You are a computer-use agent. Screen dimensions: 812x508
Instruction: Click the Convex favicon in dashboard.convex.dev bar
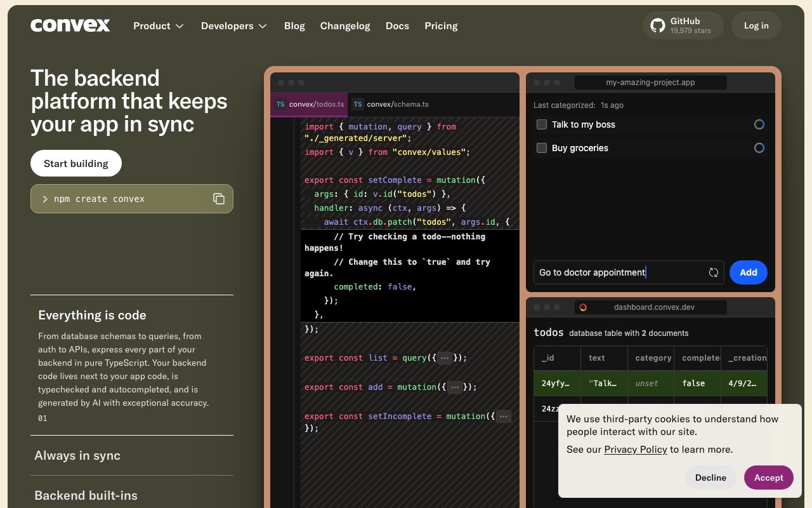(x=583, y=307)
